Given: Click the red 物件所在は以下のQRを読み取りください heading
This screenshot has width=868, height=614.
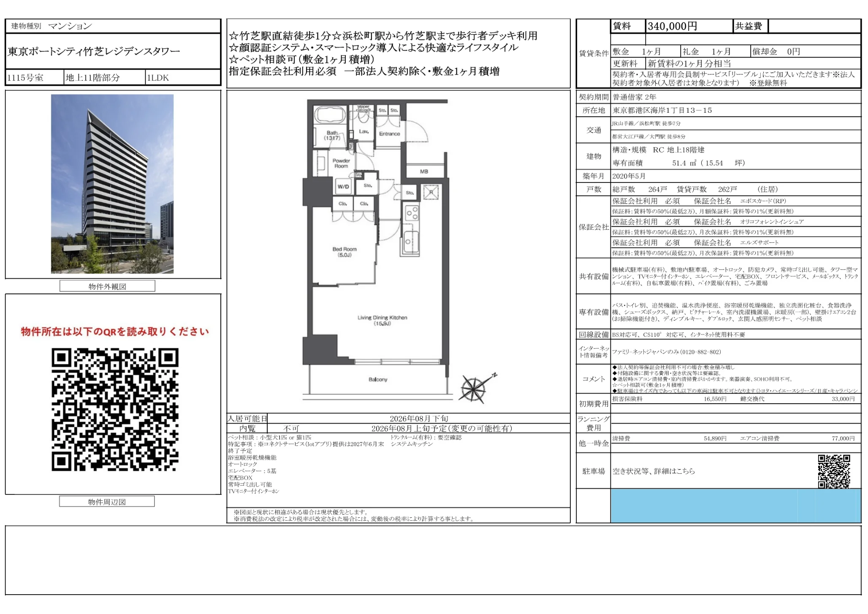Looking at the screenshot, I should click(x=115, y=332).
